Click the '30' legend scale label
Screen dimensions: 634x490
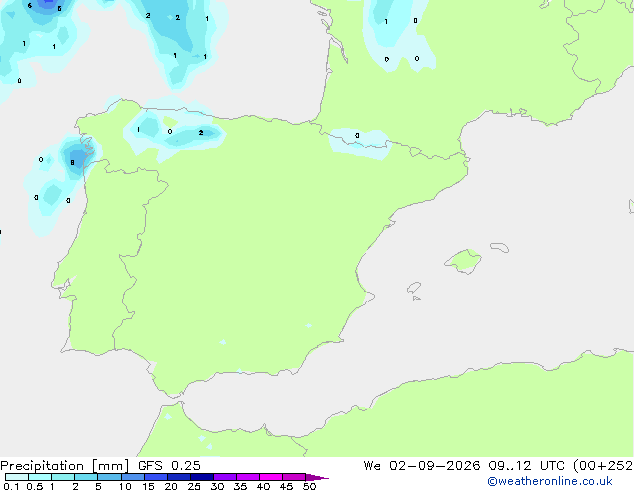[217, 486]
